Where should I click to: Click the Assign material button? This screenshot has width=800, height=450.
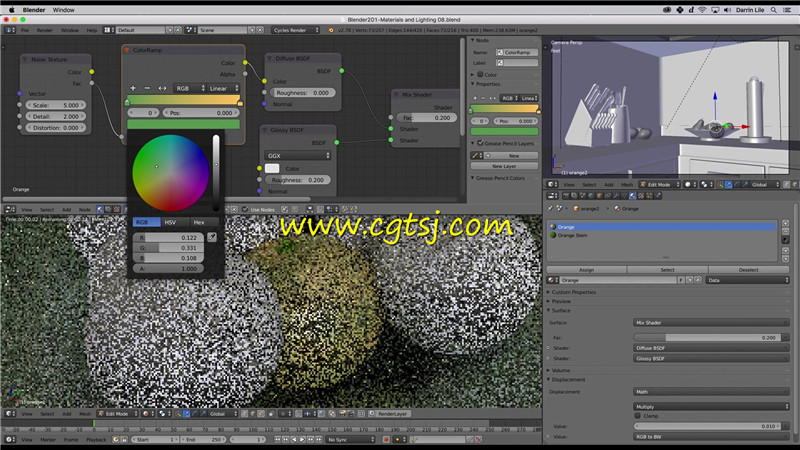pyautogui.click(x=586, y=270)
